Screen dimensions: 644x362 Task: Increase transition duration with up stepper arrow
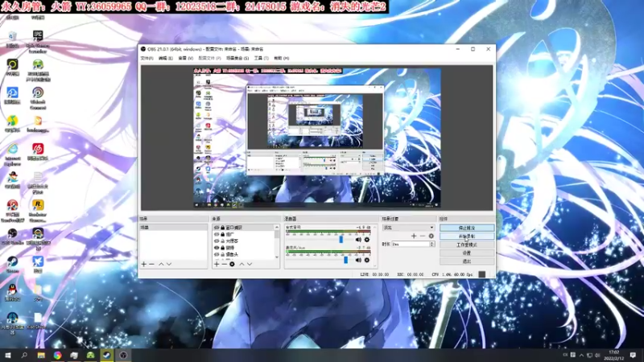point(431,243)
